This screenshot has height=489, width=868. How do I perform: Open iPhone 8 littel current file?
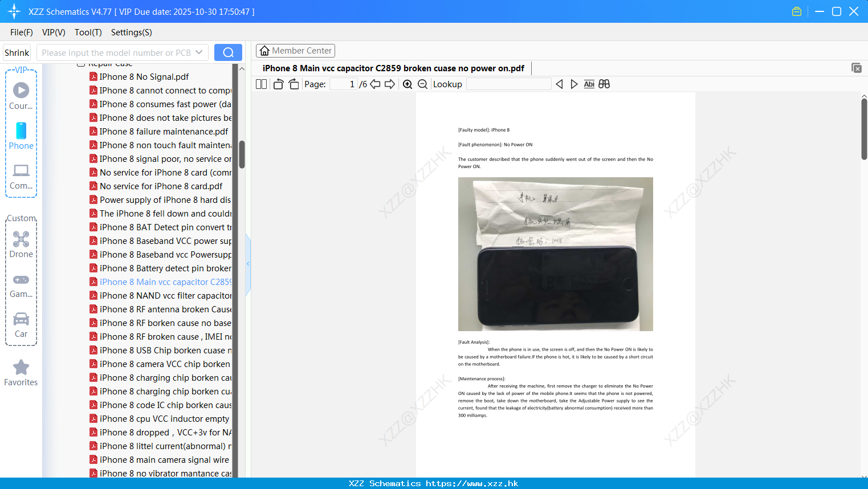tap(160, 446)
